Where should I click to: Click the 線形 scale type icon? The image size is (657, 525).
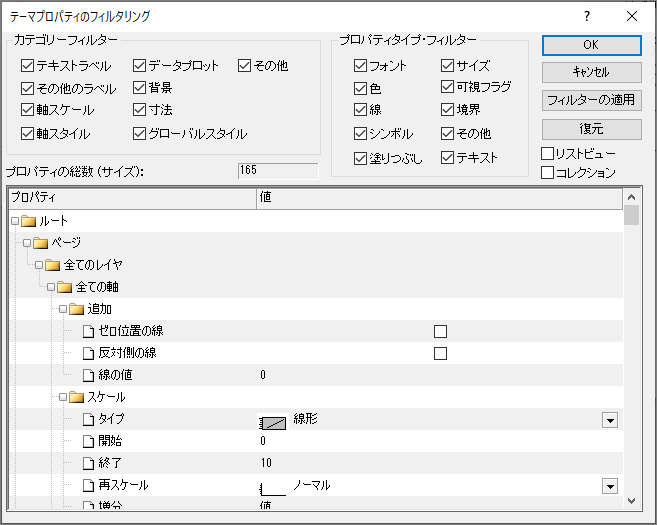(273, 422)
